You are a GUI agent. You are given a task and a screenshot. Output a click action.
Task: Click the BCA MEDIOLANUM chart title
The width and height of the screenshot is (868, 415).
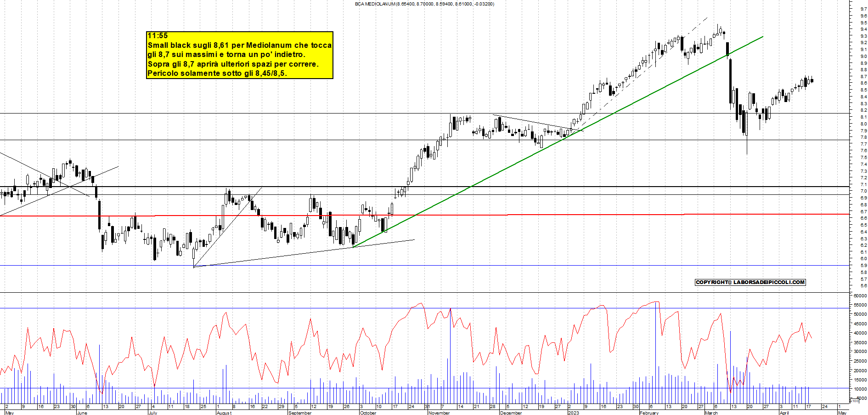424,4
